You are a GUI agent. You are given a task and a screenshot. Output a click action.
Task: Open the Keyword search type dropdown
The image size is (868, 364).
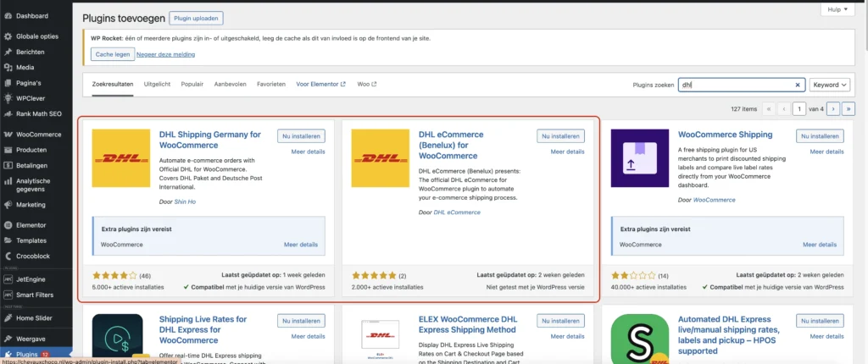[829, 85]
